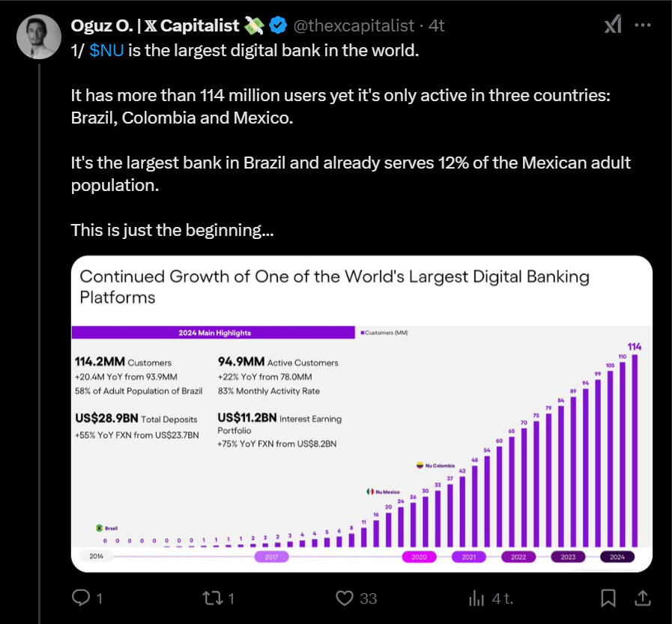Click the $NU cashtag link
The width and height of the screenshot is (672, 624).
point(106,53)
